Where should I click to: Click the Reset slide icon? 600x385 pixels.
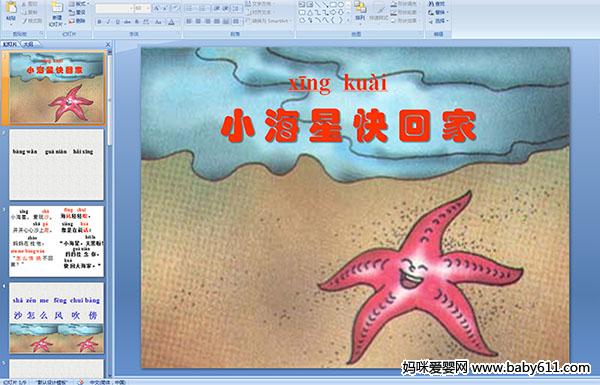pyautogui.click(x=77, y=12)
